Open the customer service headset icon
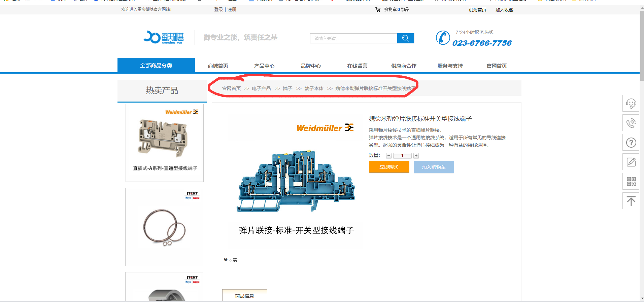Viewport: 644px width, 304px height. click(x=631, y=103)
